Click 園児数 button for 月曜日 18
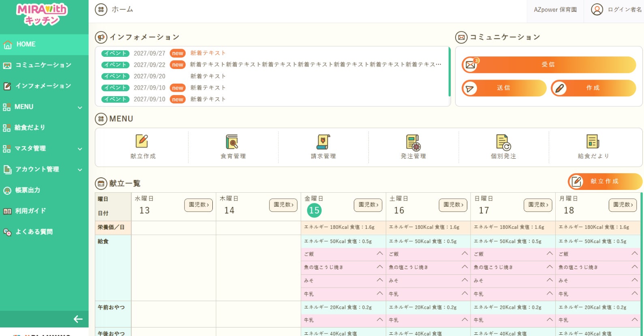The image size is (644, 336). (x=623, y=205)
